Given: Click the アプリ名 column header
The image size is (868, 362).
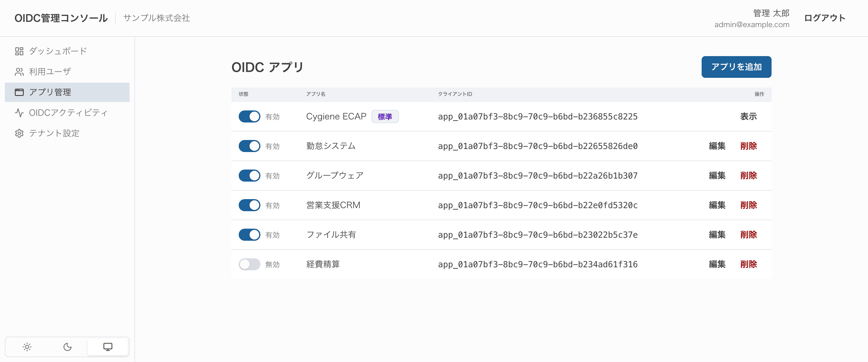Looking at the screenshot, I should pos(316,94).
